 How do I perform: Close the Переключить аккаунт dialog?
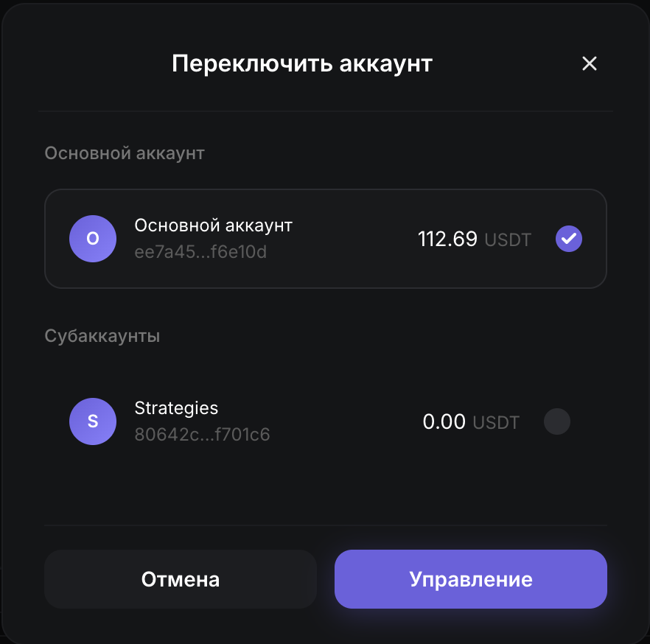pos(589,63)
